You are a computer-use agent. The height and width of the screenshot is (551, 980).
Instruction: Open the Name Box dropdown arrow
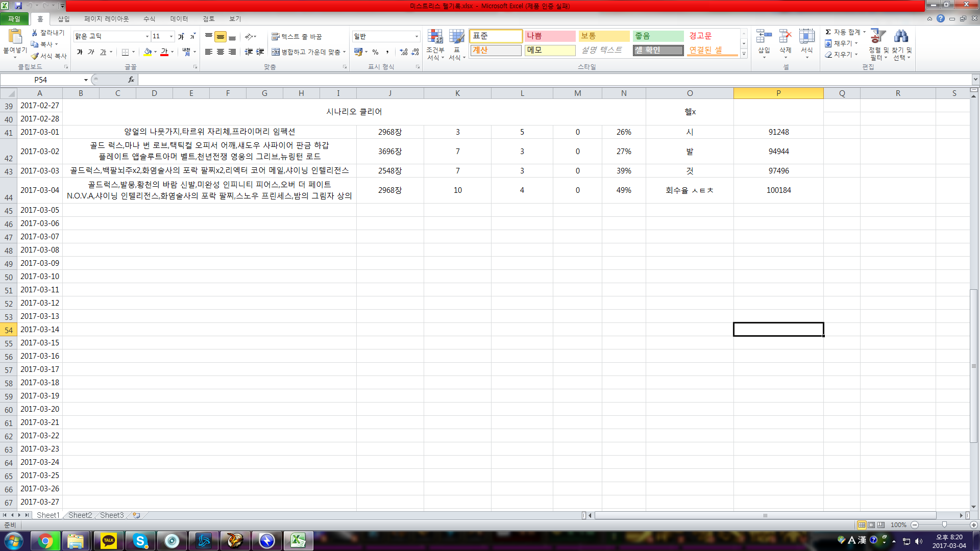pyautogui.click(x=86, y=80)
